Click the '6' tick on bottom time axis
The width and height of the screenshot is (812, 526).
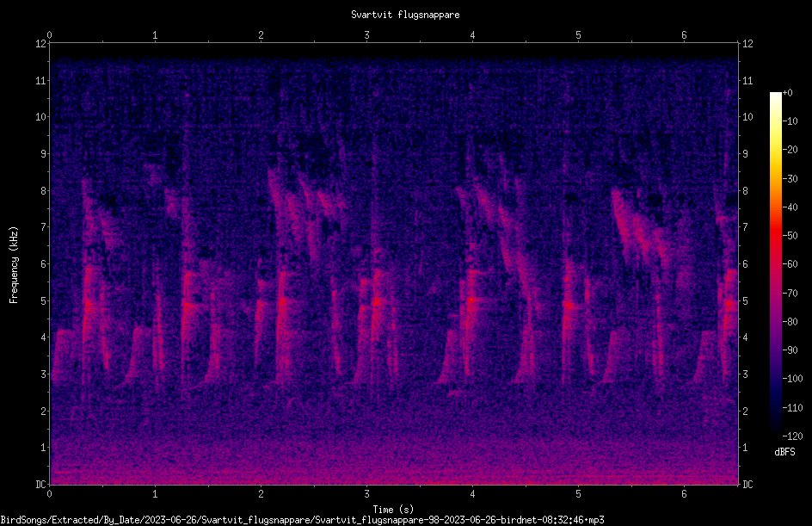[x=684, y=494]
